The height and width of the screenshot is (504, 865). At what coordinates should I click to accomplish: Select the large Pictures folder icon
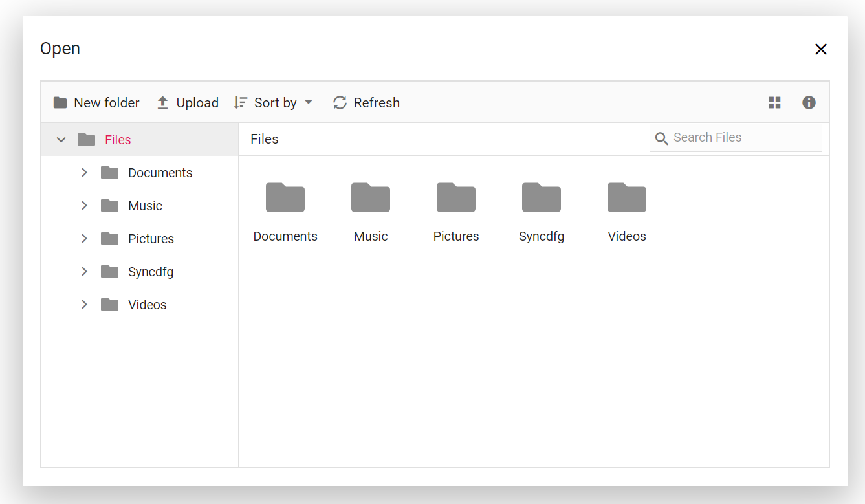click(456, 197)
